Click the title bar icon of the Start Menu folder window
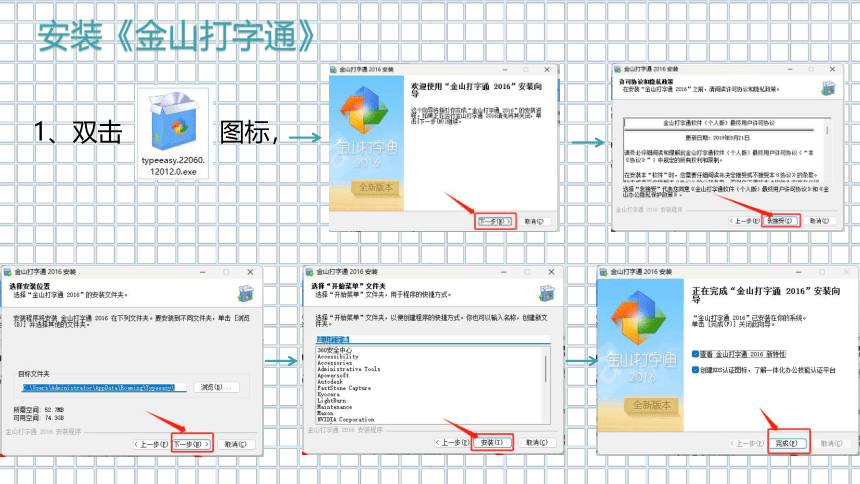The width and height of the screenshot is (860, 484). [x=310, y=272]
